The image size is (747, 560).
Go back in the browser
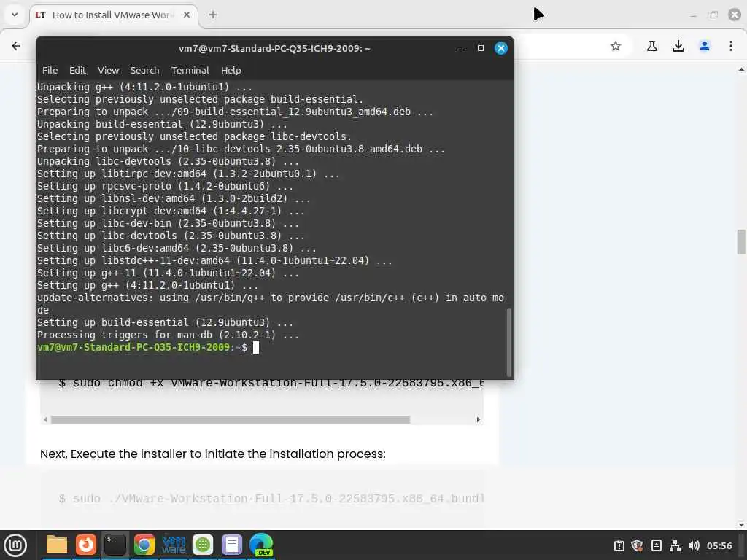(16, 46)
